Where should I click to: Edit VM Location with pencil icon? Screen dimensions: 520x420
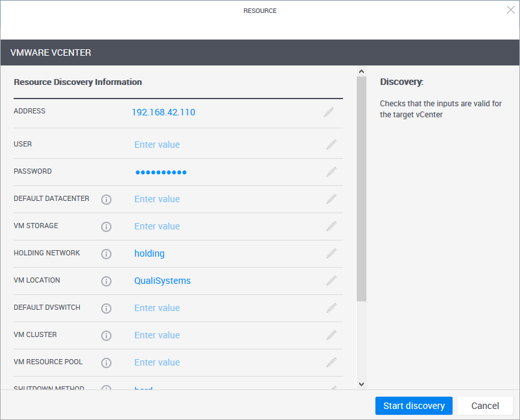(331, 281)
